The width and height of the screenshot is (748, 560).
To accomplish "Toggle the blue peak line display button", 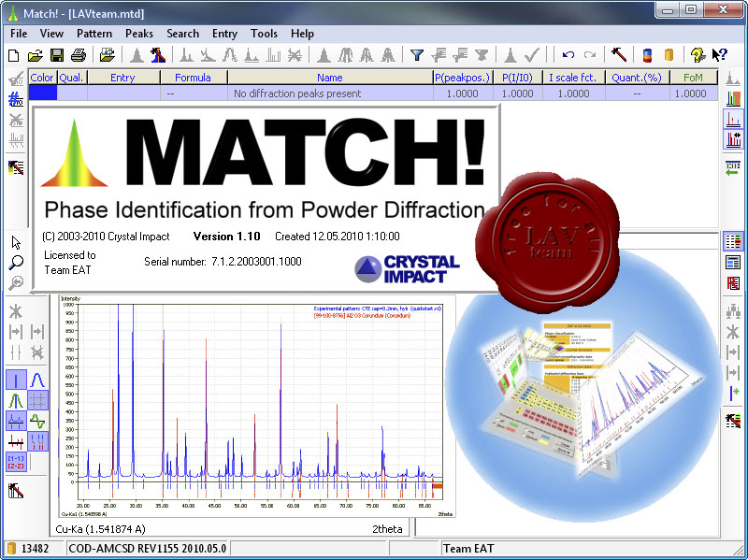I will 16,381.
